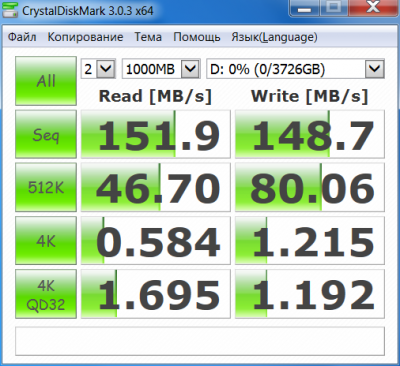The image size is (400, 366).
Task: Open the Файл menu
Action: point(22,37)
